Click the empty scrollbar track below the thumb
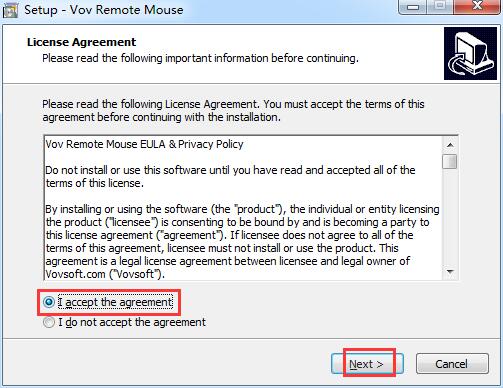 450,217
